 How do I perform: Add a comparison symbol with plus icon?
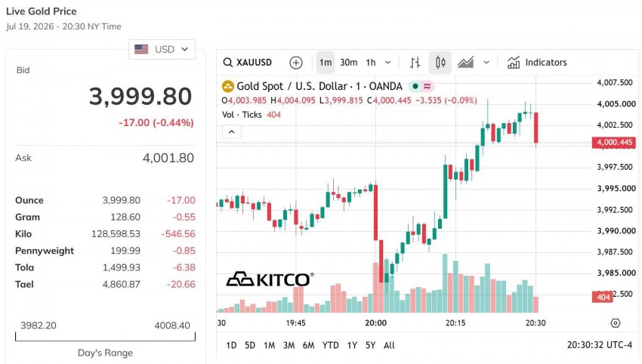295,63
